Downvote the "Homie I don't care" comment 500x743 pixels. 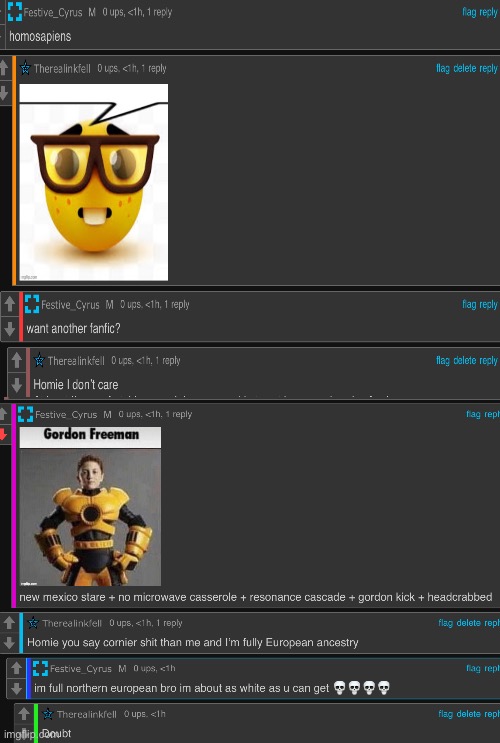click(x=17, y=384)
